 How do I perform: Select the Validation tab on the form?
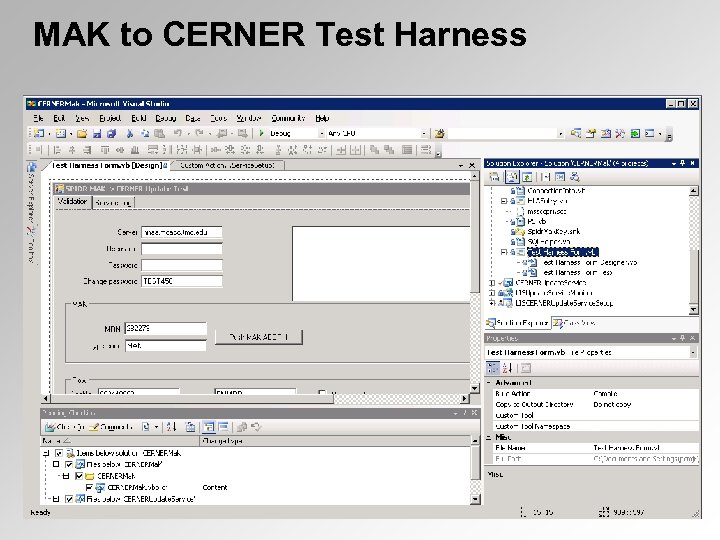pyautogui.click(x=72, y=202)
